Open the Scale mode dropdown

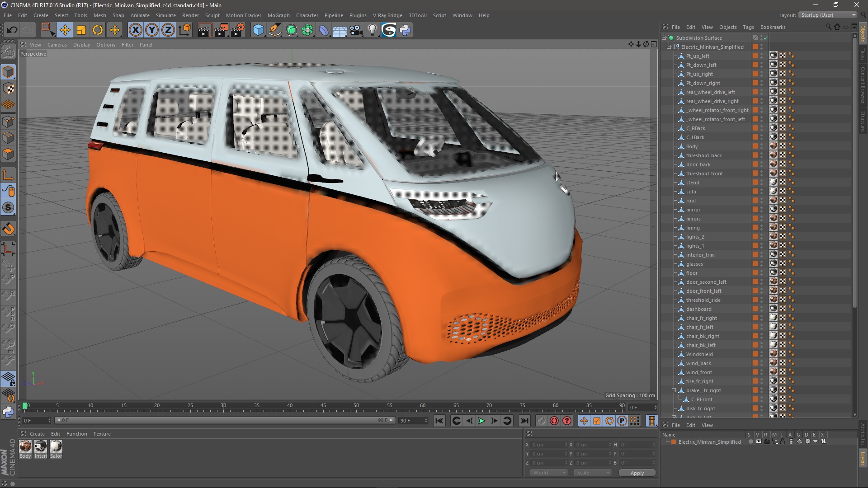pyautogui.click(x=592, y=473)
